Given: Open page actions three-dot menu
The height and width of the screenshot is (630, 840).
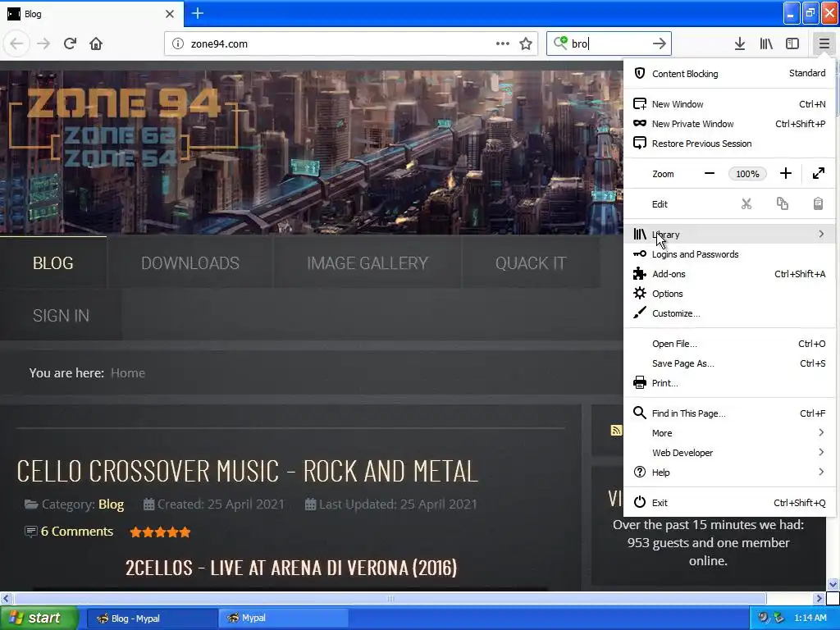Looking at the screenshot, I should click(x=503, y=44).
